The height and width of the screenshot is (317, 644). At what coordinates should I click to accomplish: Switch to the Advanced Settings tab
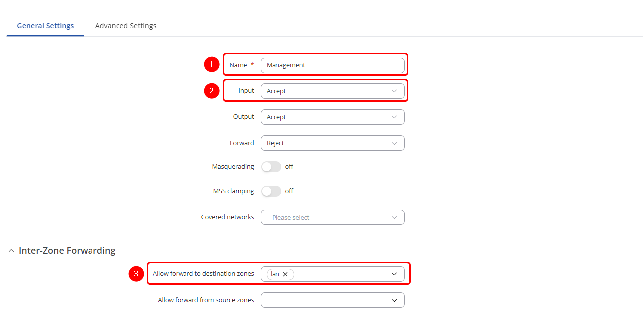[x=126, y=26]
